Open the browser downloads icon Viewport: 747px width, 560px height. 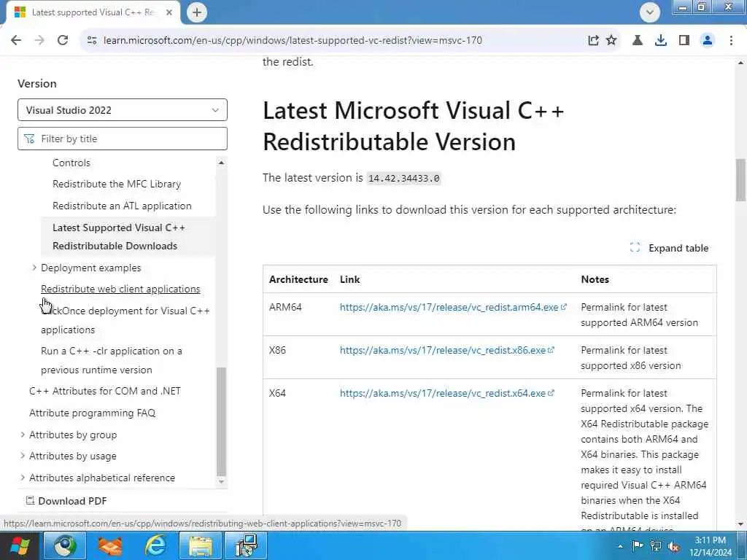tap(661, 41)
